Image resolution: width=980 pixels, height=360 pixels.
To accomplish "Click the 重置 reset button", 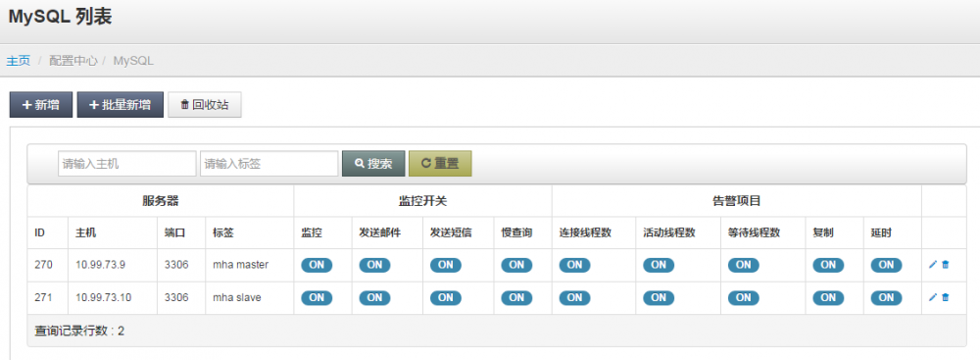I will tap(440, 164).
